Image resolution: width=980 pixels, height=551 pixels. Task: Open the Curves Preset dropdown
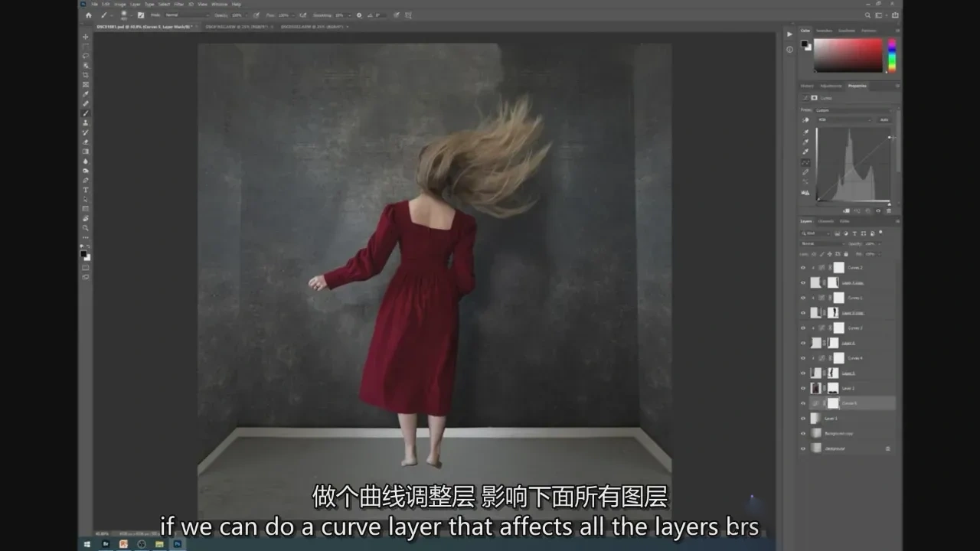[854, 110]
